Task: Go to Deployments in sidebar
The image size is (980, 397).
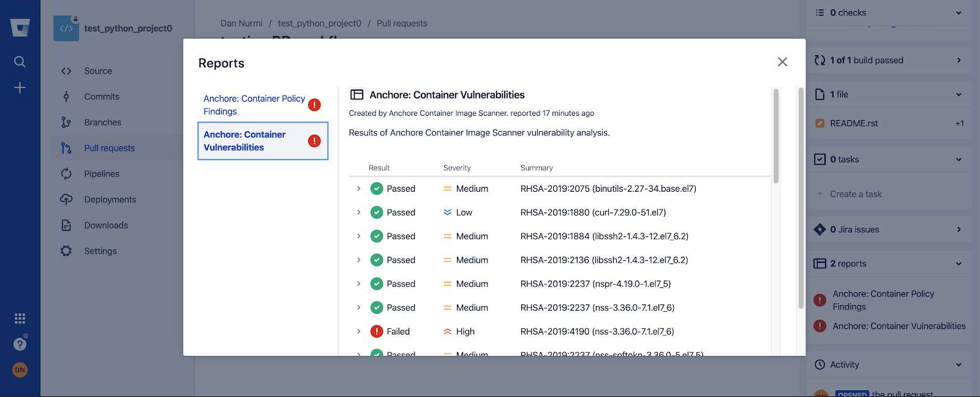Action: [110, 200]
